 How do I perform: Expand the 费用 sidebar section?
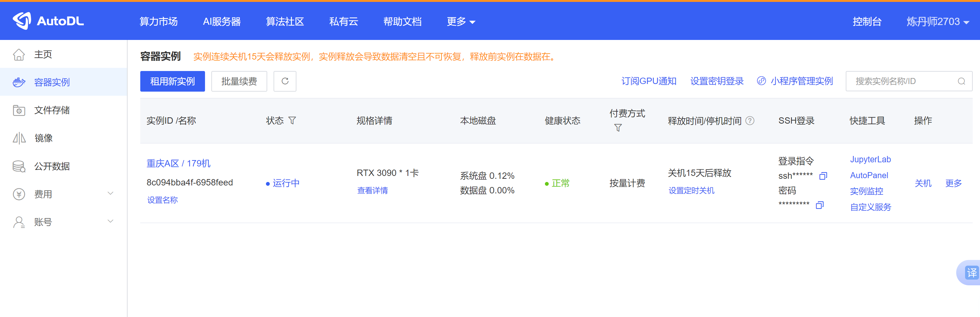[110, 193]
